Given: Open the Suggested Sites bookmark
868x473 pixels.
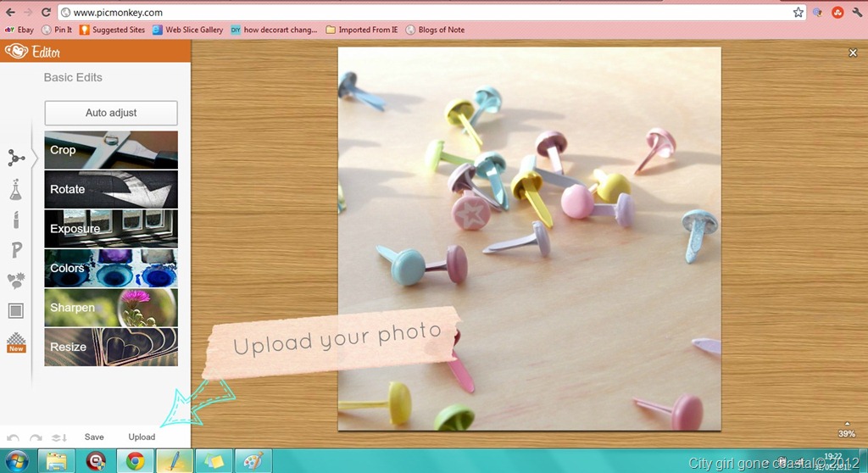Looking at the screenshot, I should pos(113,30).
